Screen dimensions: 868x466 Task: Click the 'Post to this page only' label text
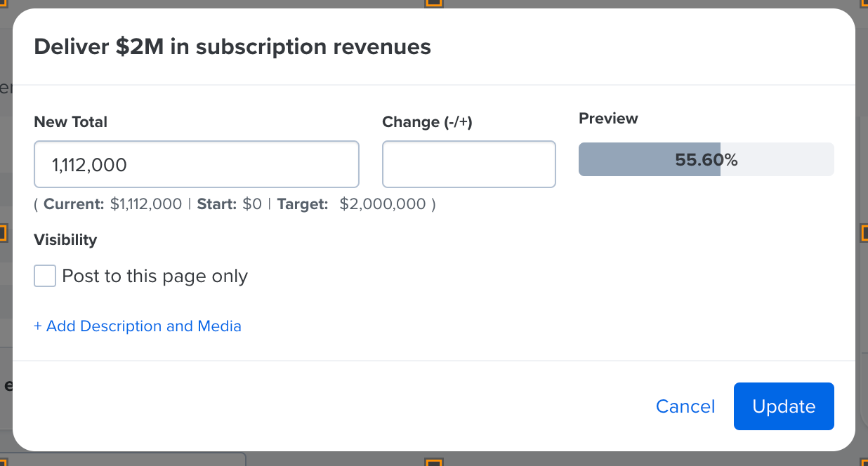(x=154, y=276)
